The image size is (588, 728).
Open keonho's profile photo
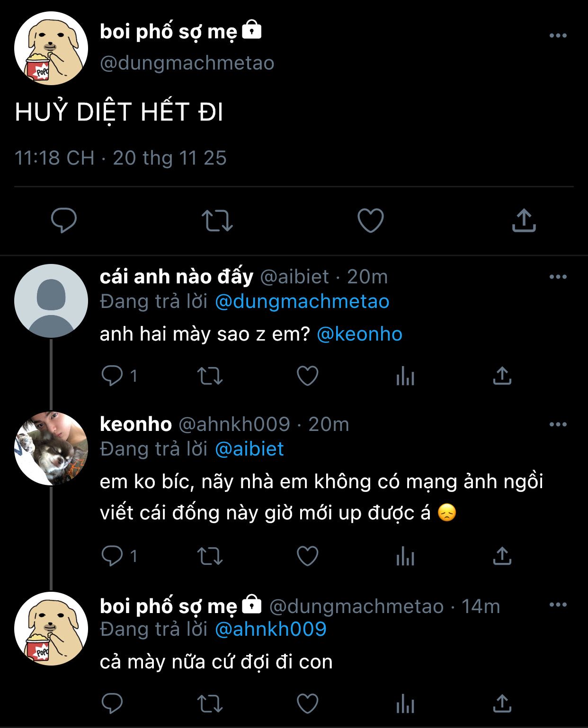coord(51,448)
